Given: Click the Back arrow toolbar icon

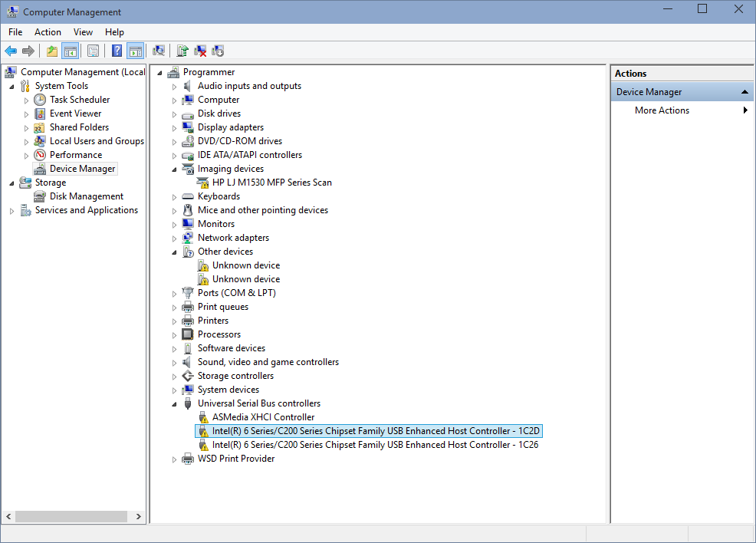Looking at the screenshot, I should tap(11, 51).
